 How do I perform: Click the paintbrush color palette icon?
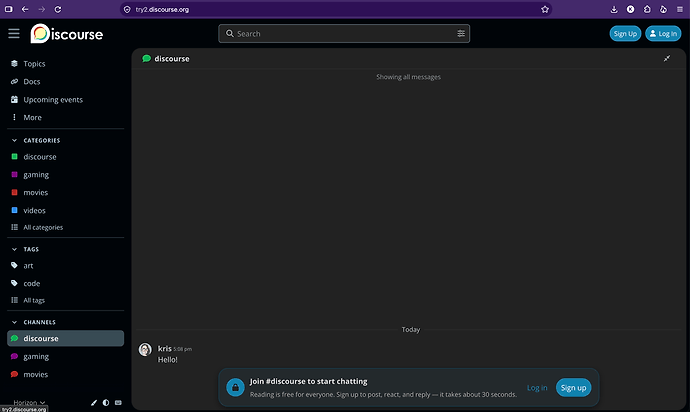pyautogui.click(x=94, y=402)
